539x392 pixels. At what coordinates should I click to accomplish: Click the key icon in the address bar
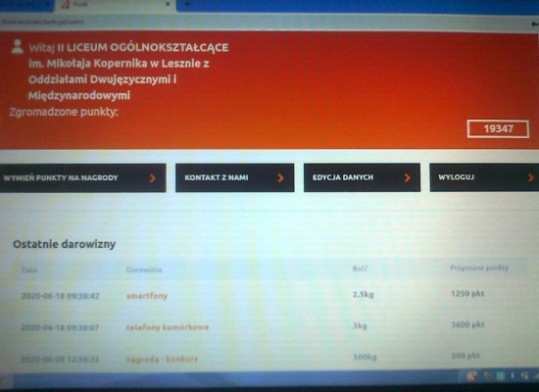535,24
